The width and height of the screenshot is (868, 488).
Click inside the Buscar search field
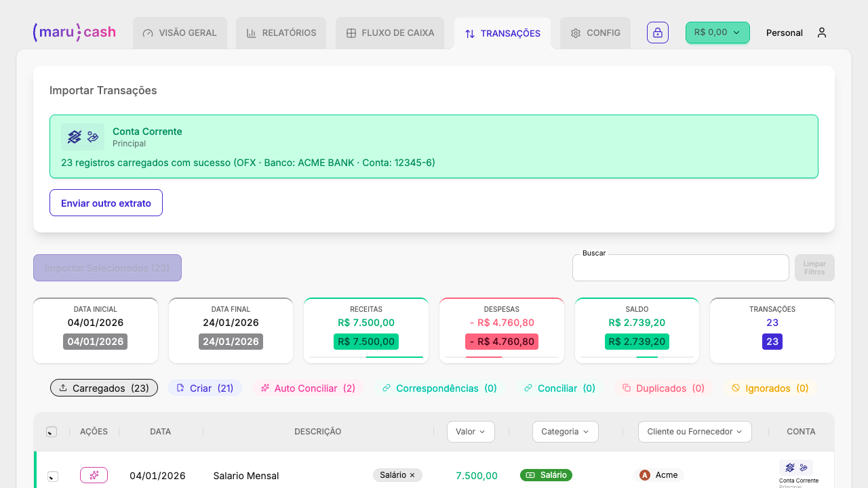[680, 267]
